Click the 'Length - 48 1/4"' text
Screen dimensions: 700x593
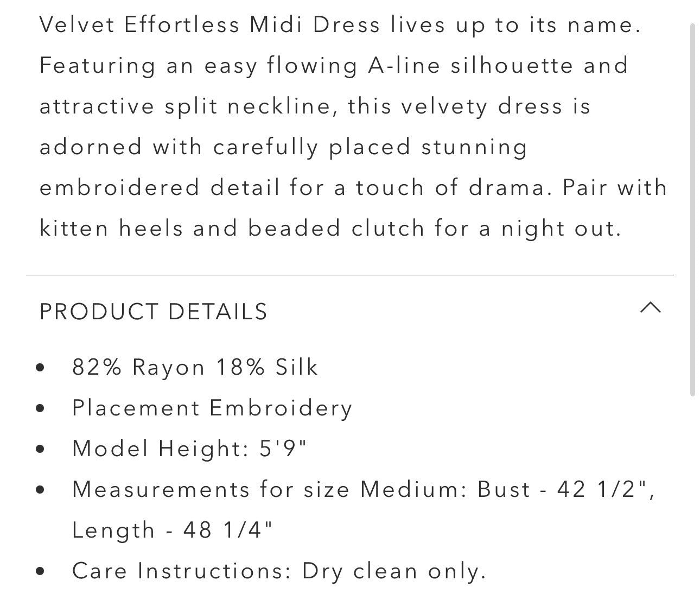(172, 531)
